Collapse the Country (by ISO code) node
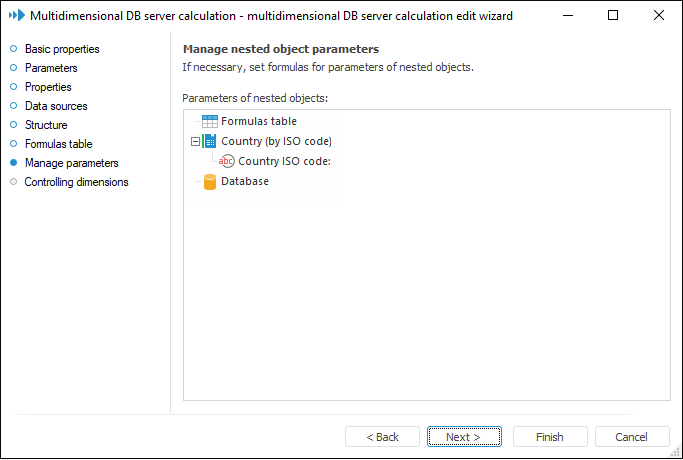 pos(195,141)
